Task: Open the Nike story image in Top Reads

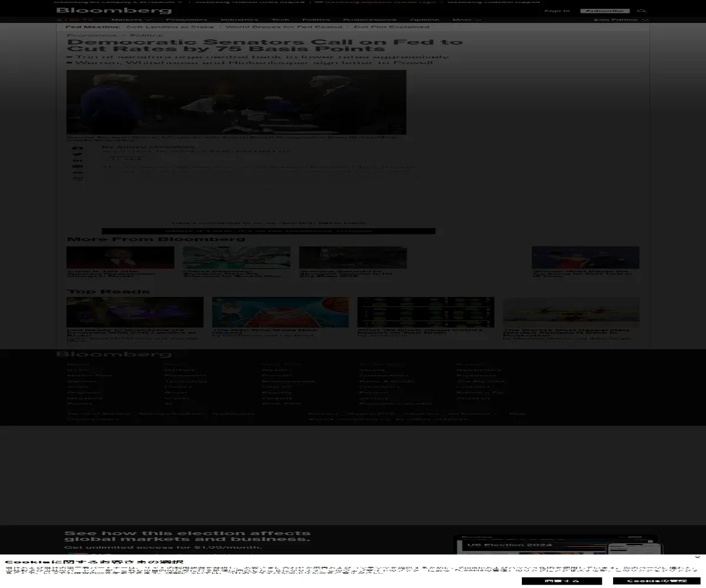Action: 280,312
